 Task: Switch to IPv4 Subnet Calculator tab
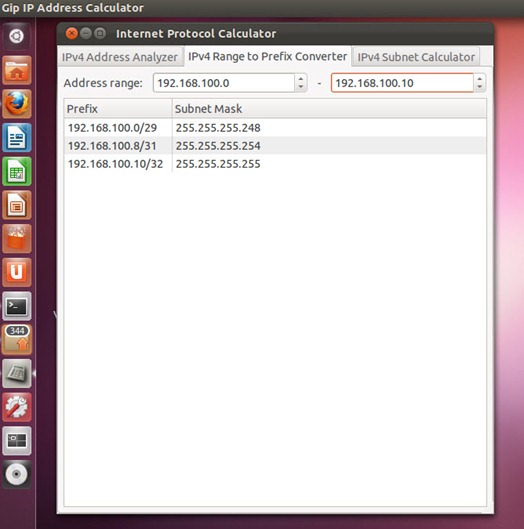(x=416, y=57)
